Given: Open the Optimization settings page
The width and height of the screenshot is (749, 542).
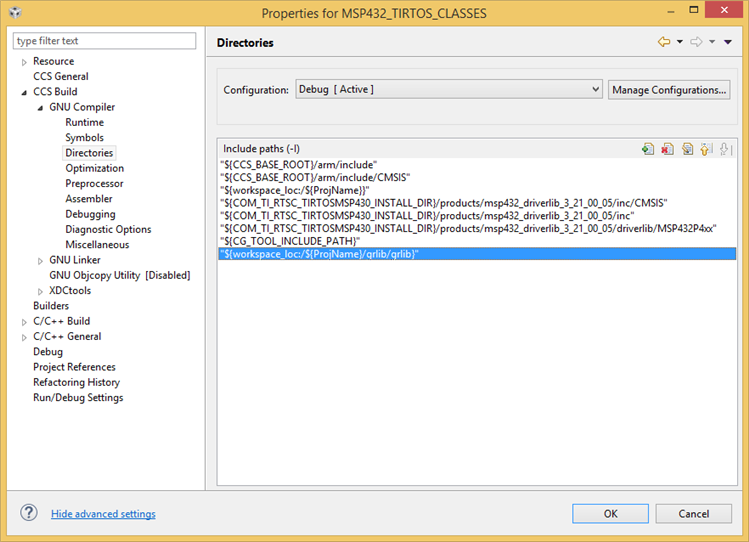Looking at the screenshot, I should tap(95, 168).
